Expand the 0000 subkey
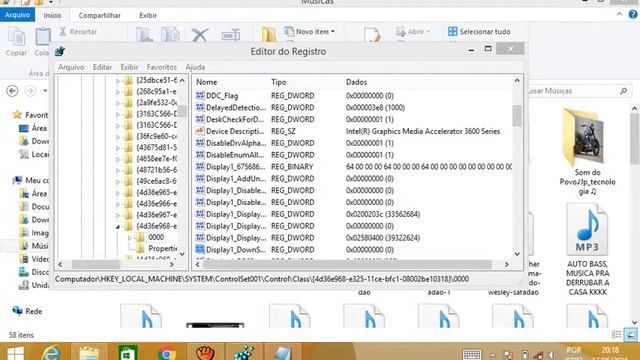 (x=129, y=238)
